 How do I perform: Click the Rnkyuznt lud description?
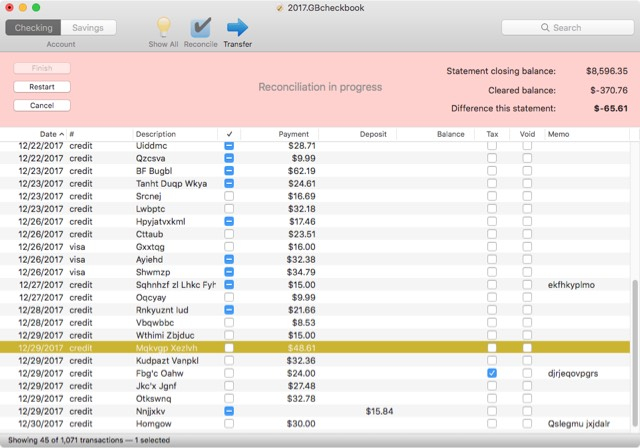(162, 310)
